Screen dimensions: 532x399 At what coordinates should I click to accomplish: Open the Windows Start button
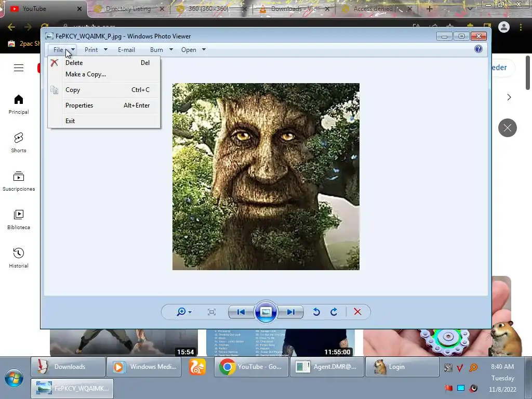click(x=14, y=378)
